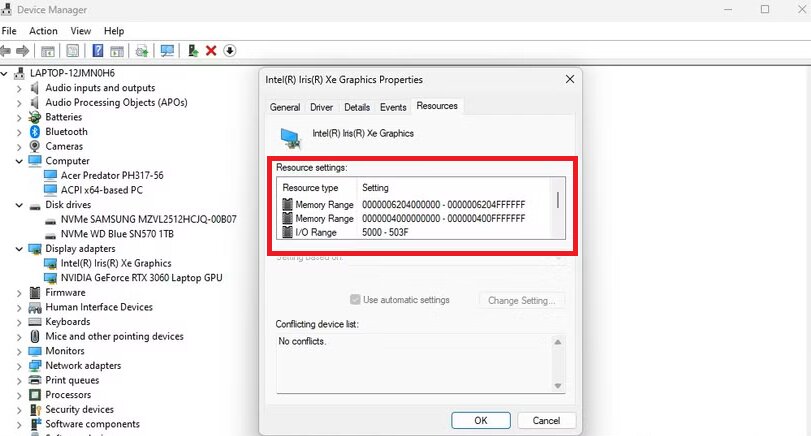Click the conflicting device list down-scroll arrow
Screen dimensions: 811x436
[x=558, y=386]
